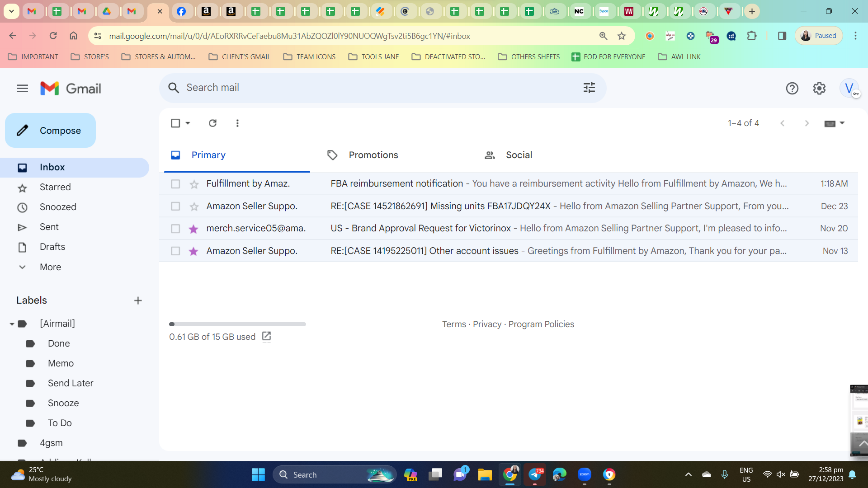Collapse the [Airmail] label group
This screenshot has height=488, width=868.
coord(12,324)
